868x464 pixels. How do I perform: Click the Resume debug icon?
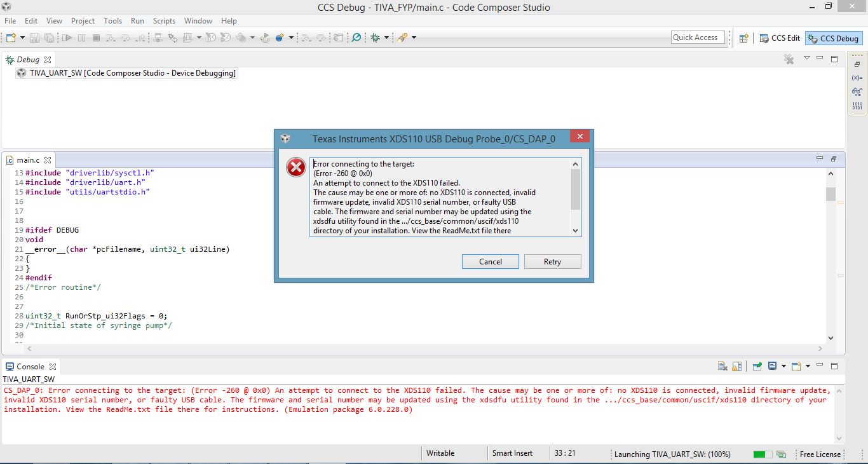point(67,38)
